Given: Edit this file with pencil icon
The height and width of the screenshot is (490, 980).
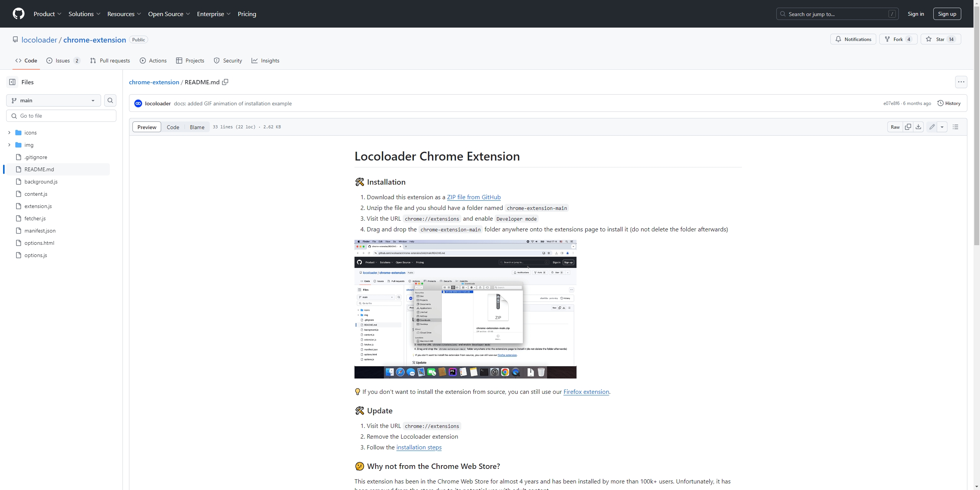Looking at the screenshot, I should pyautogui.click(x=932, y=127).
